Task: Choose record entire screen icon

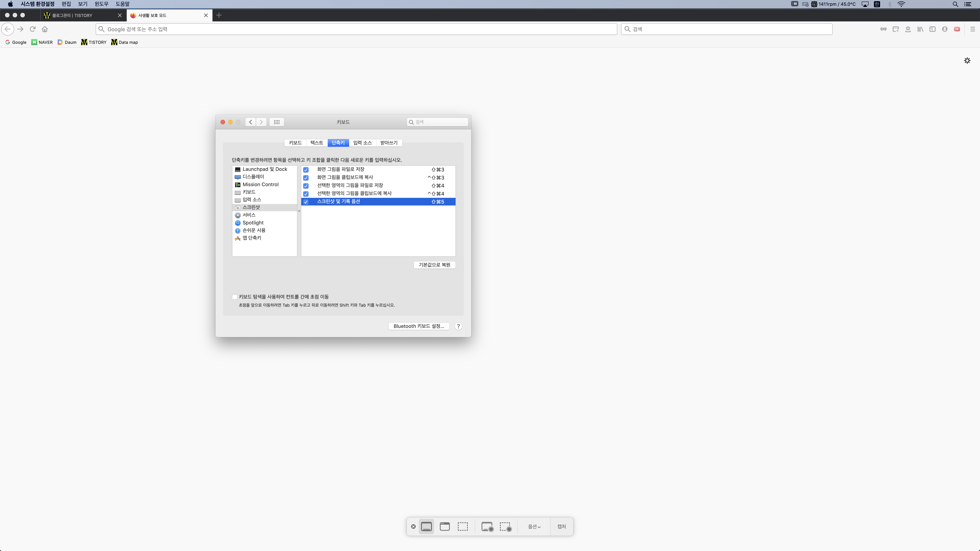Action: pyautogui.click(x=487, y=527)
